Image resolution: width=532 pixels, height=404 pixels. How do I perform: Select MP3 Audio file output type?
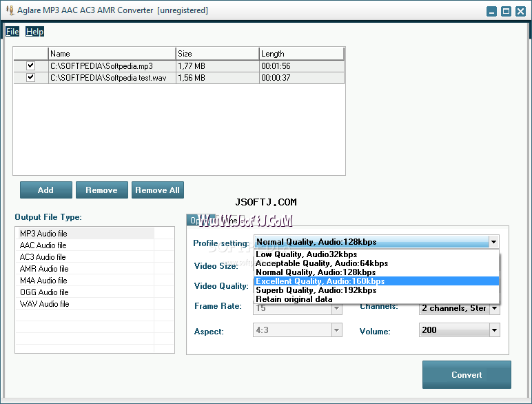point(85,234)
